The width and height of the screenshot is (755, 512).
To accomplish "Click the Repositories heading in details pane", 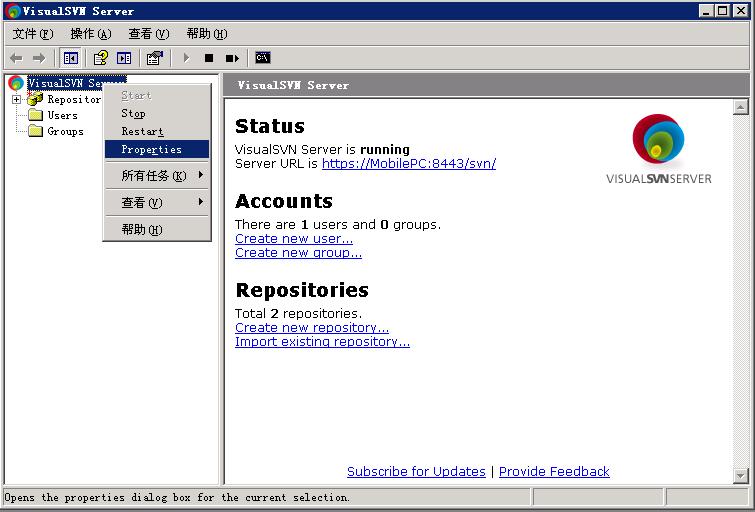I will (302, 290).
